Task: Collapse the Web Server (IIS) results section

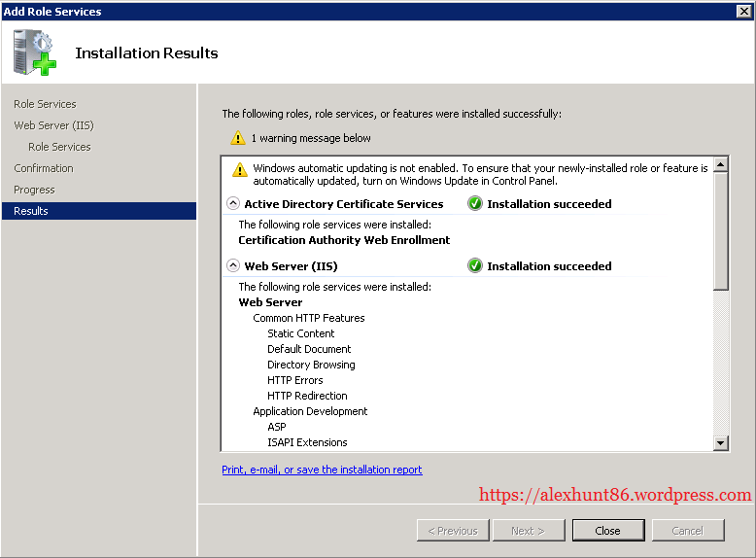Action: 233,266
